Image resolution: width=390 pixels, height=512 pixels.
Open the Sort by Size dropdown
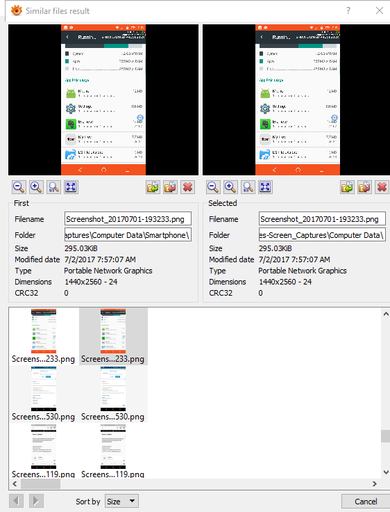(122, 501)
